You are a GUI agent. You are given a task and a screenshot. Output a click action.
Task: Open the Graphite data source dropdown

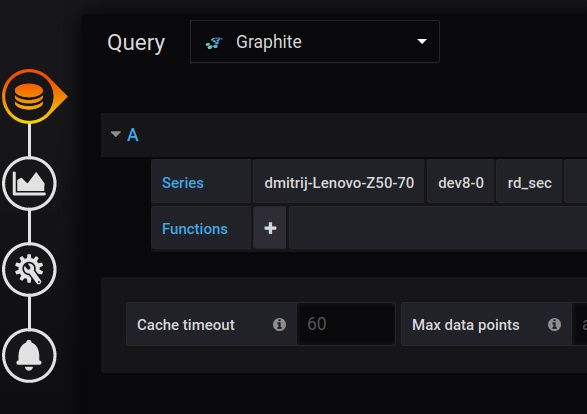[315, 42]
